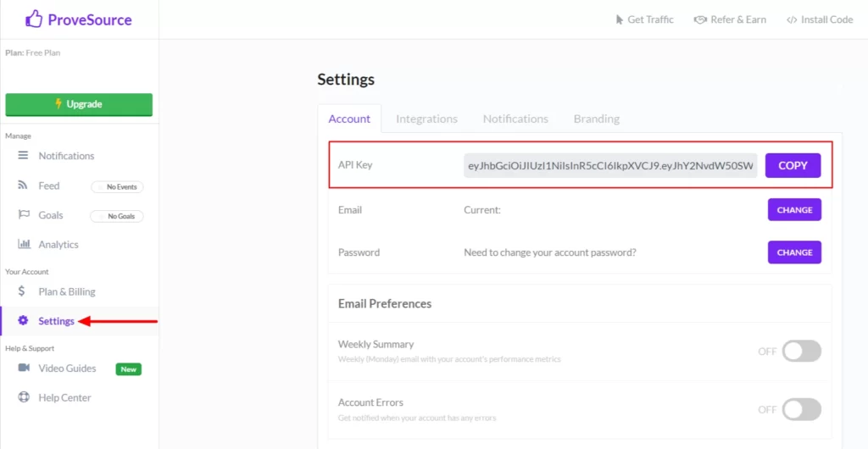This screenshot has width=868, height=449.
Task: Click inside the API Key field
Action: [610, 165]
